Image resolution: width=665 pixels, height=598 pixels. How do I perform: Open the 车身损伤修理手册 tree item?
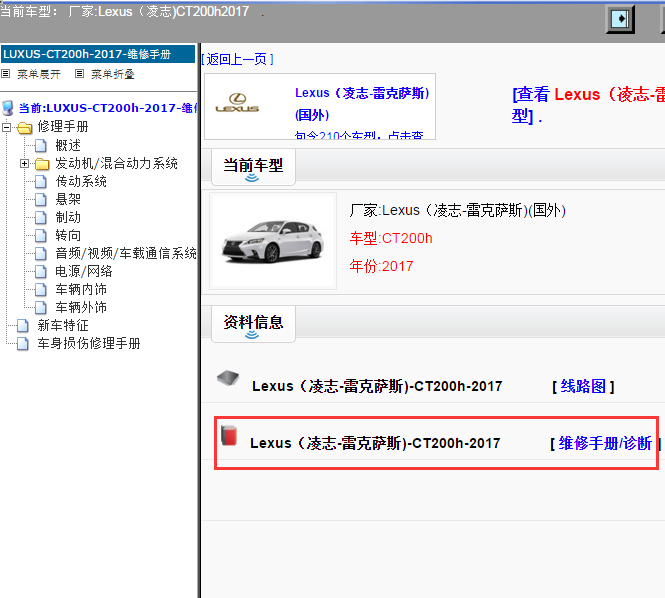(x=89, y=344)
